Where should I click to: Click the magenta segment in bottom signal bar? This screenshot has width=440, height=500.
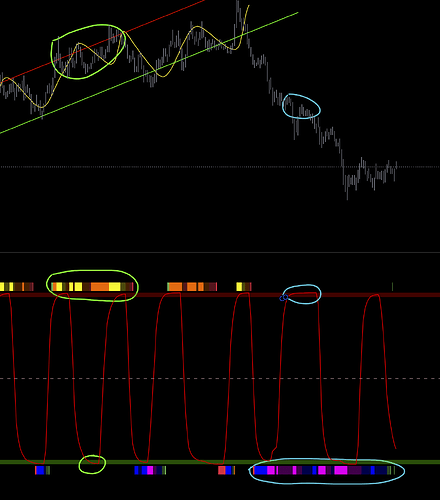341,470
